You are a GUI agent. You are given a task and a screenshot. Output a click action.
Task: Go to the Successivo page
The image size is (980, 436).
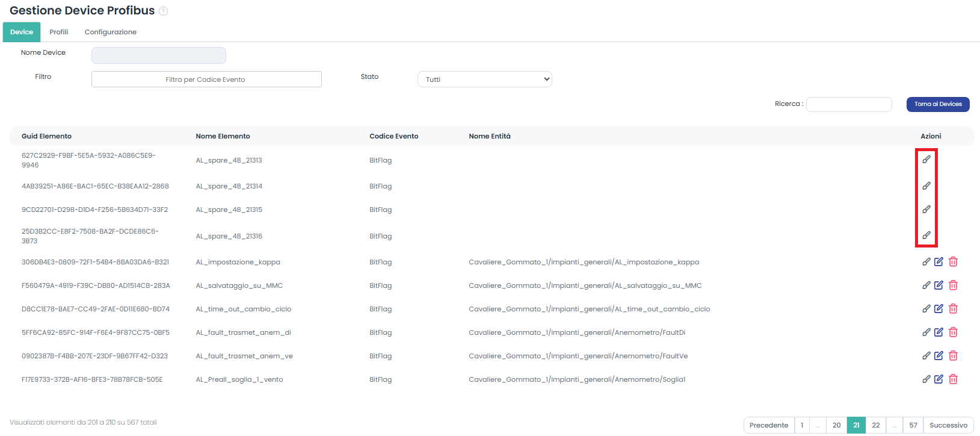[x=948, y=425]
